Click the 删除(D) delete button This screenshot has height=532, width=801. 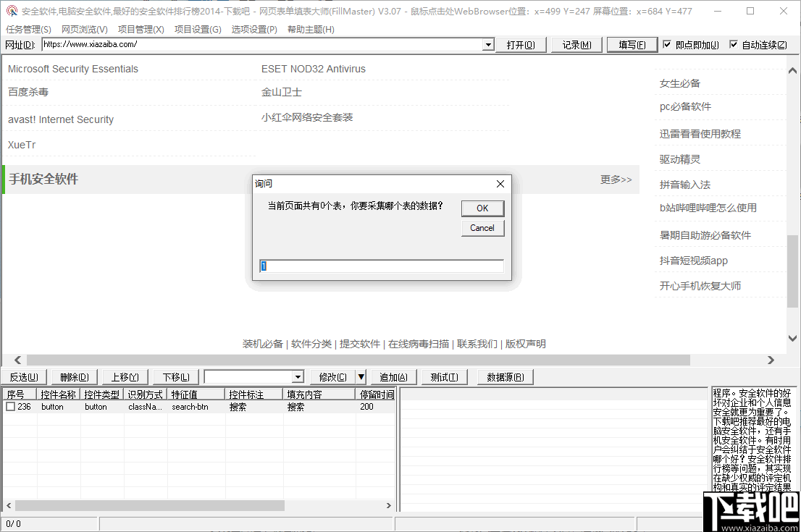click(x=74, y=376)
